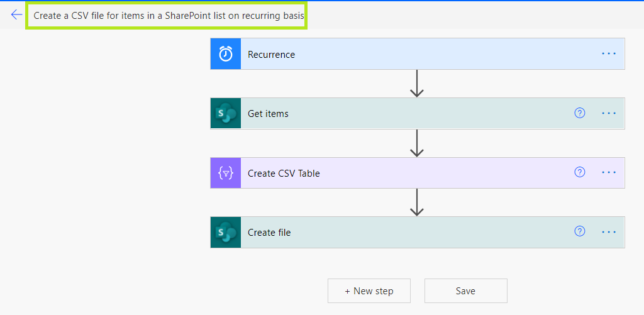The width and height of the screenshot is (644, 315).
Task: Expand the Create CSV Table step
Action: coord(402,173)
